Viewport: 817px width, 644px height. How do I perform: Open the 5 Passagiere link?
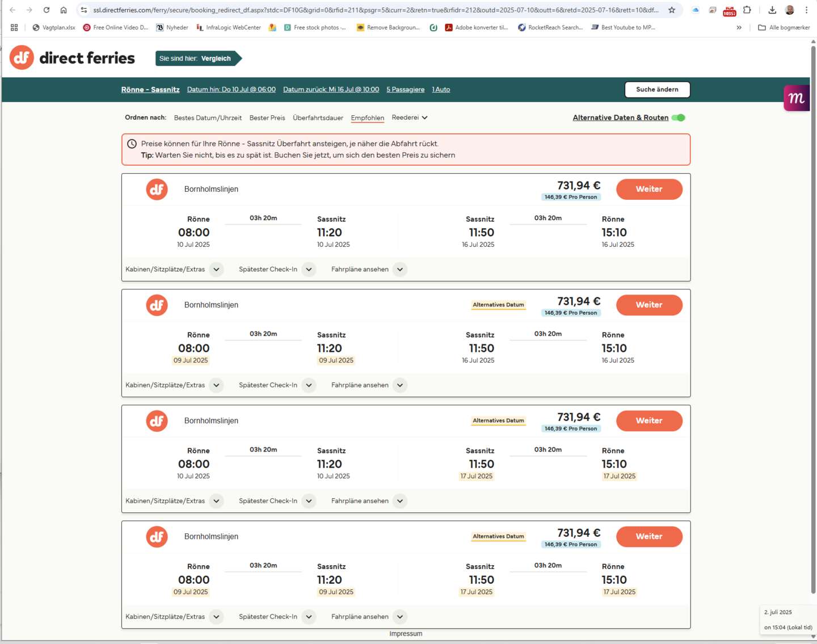coord(405,90)
